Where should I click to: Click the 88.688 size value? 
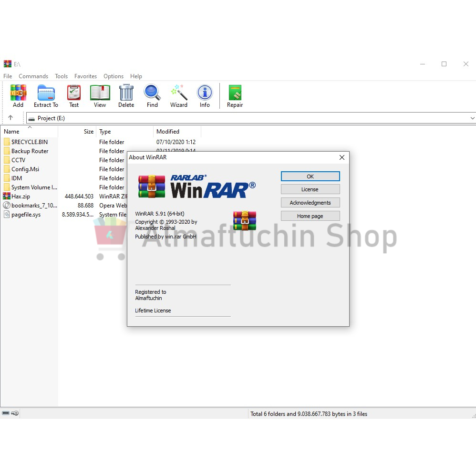(85, 206)
